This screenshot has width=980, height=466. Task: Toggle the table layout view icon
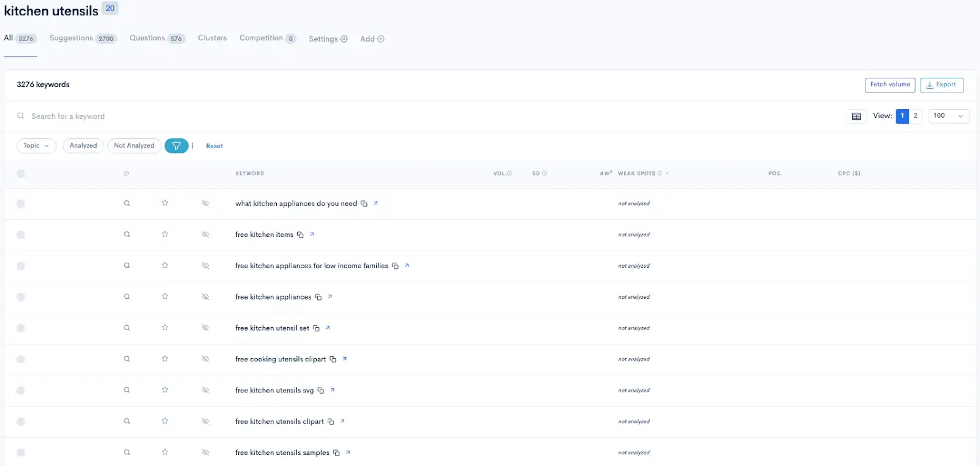(x=856, y=116)
